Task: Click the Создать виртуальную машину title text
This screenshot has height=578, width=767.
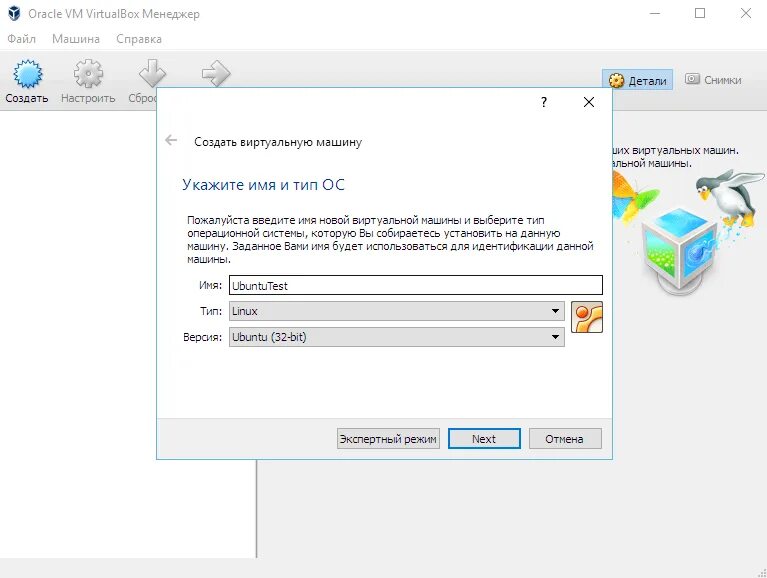Action: coord(278,142)
